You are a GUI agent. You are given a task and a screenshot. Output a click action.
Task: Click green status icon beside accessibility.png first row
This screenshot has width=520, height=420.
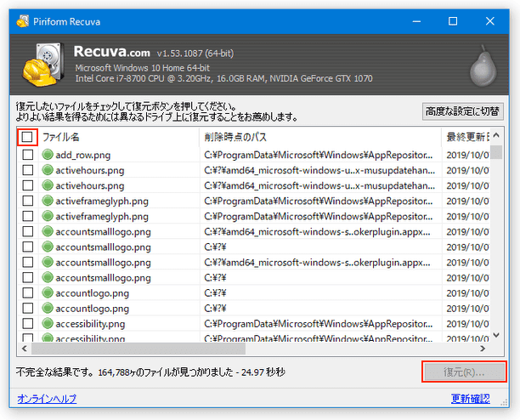click(x=48, y=324)
